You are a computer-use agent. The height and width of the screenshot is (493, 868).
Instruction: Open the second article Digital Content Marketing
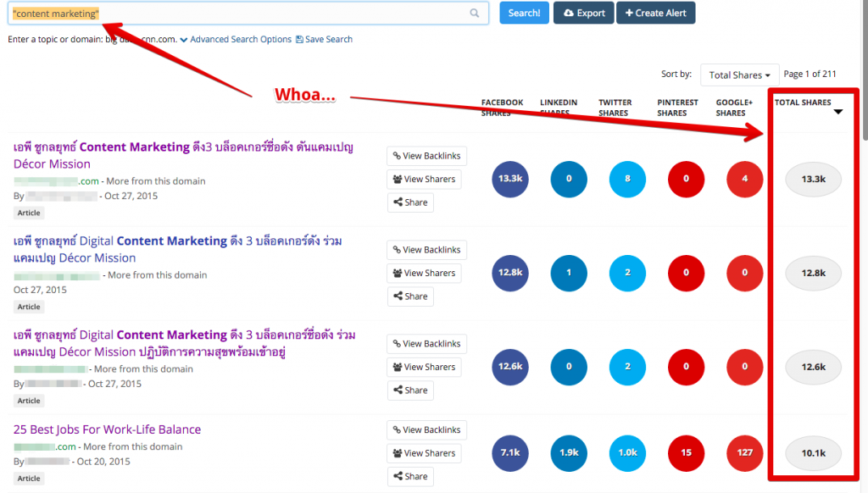pyautogui.click(x=178, y=250)
